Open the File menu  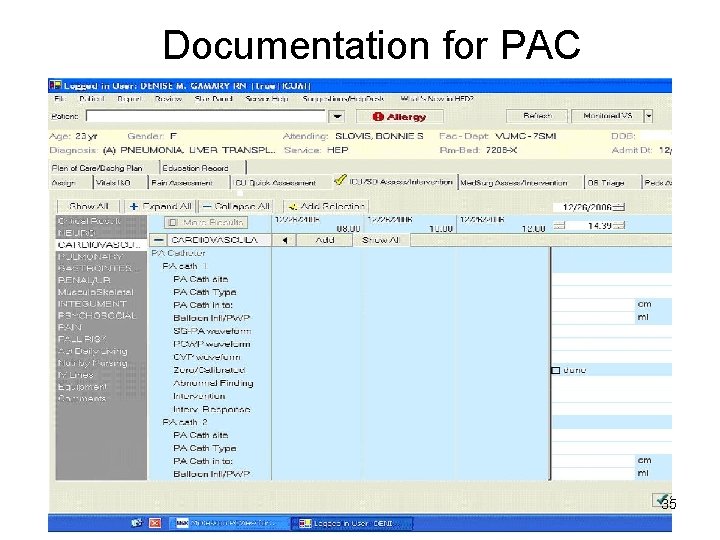click(60, 99)
